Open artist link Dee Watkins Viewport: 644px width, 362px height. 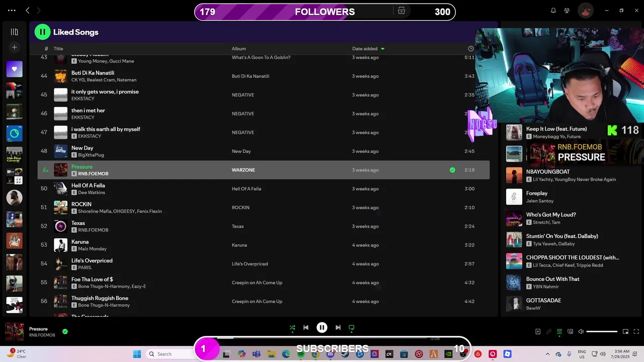point(92,193)
